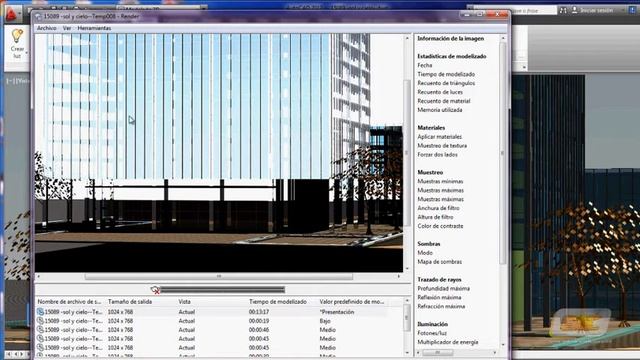Click the right arrow of image horizontal scrollbar
This screenshot has width=640, height=360.
pos(399,277)
